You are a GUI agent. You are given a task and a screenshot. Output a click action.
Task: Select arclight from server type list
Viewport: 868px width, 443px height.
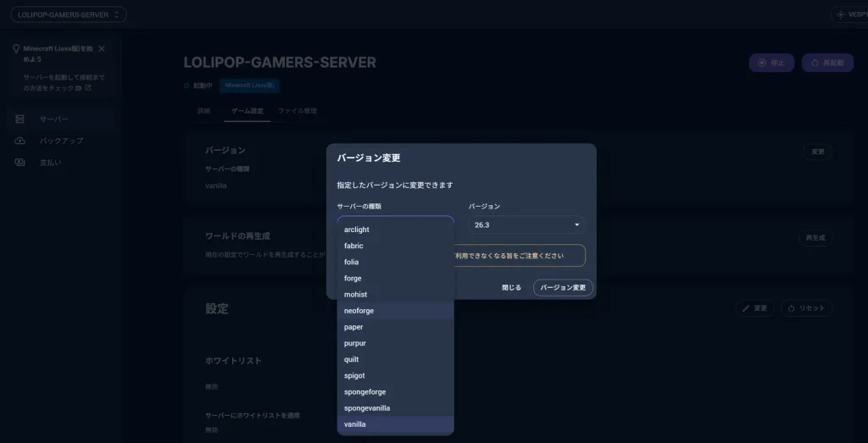395,230
